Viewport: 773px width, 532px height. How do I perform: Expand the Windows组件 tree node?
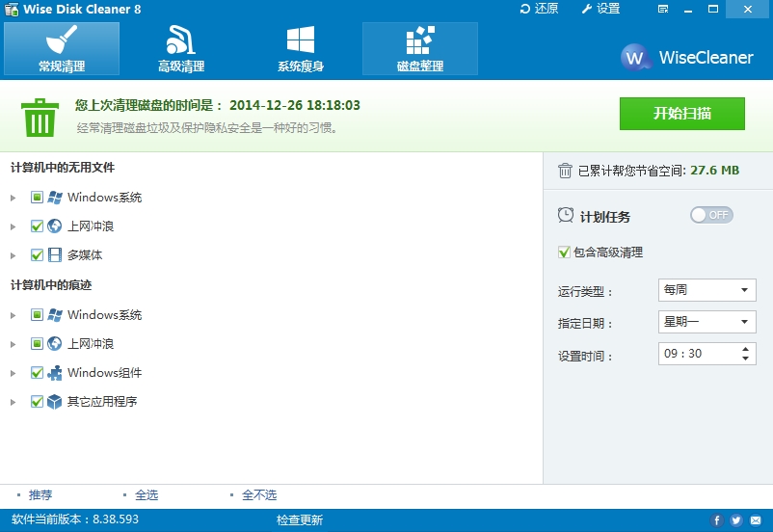13,373
